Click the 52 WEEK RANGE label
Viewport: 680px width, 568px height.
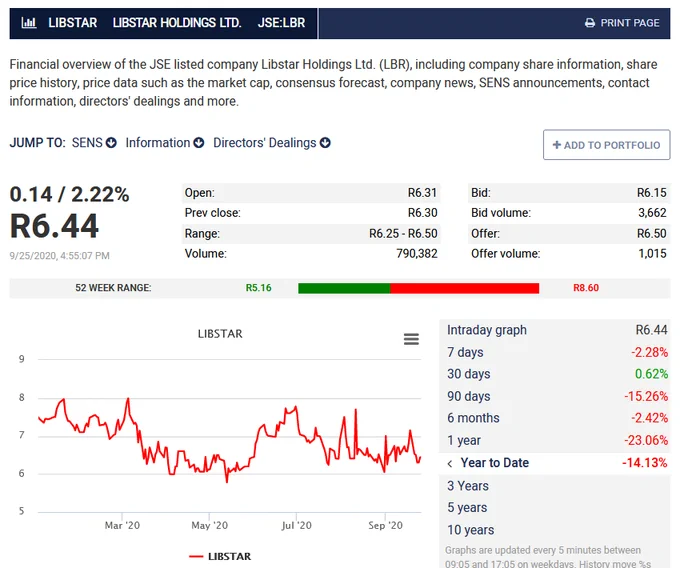pyautogui.click(x=113, y=288)
